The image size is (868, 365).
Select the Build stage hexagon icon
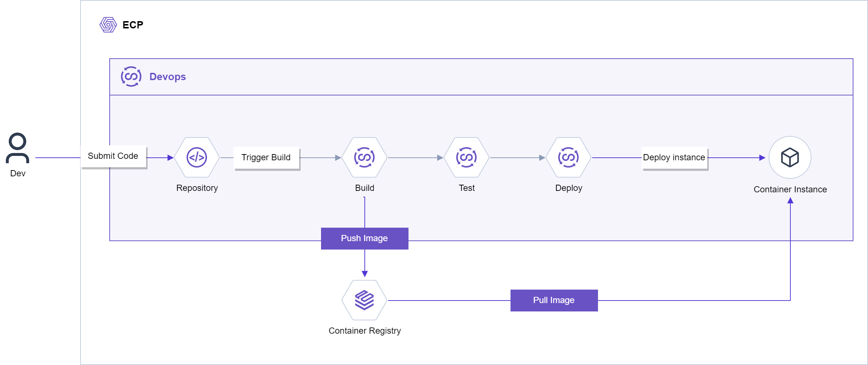[x=364, y=157]
